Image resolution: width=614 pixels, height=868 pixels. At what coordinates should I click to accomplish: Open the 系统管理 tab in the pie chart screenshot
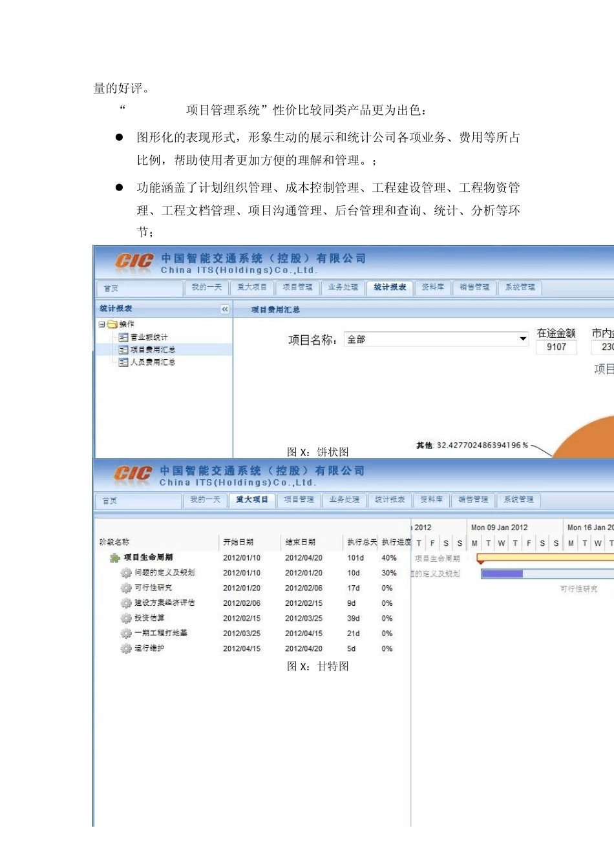click(520, 287)
